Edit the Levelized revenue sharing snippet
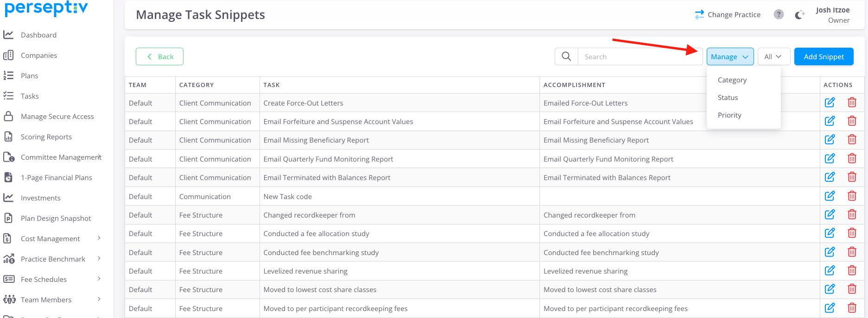This screenshot has height=318, width=868. pyautogui.click(x=830, y=270)
